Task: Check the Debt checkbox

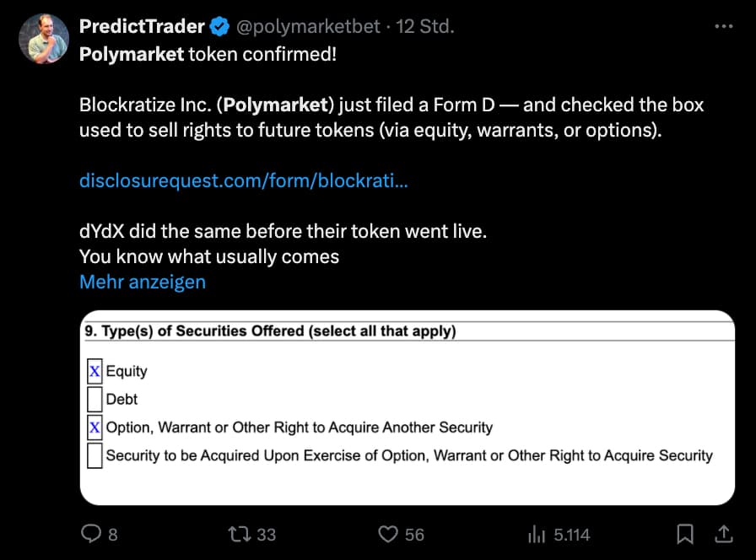Action: coord(93,399)
